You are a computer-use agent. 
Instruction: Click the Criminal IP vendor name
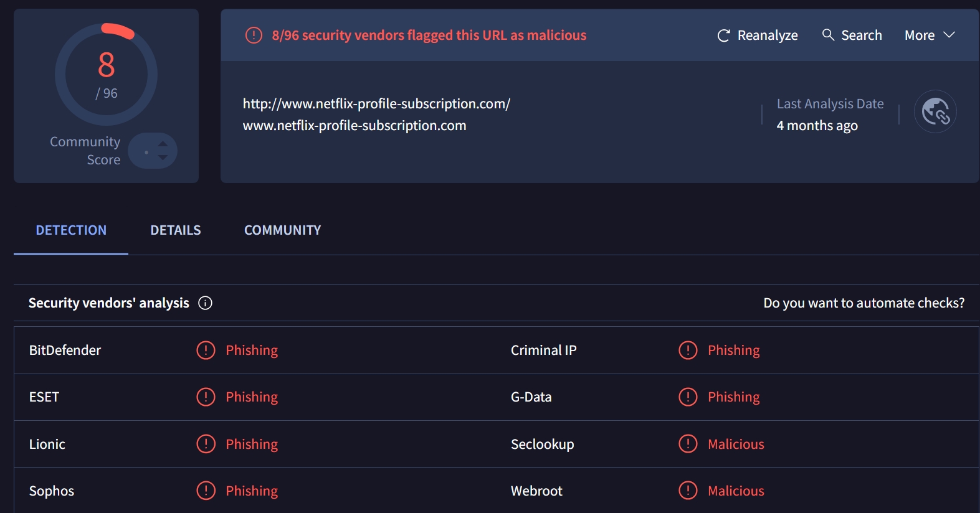point(544,351)
